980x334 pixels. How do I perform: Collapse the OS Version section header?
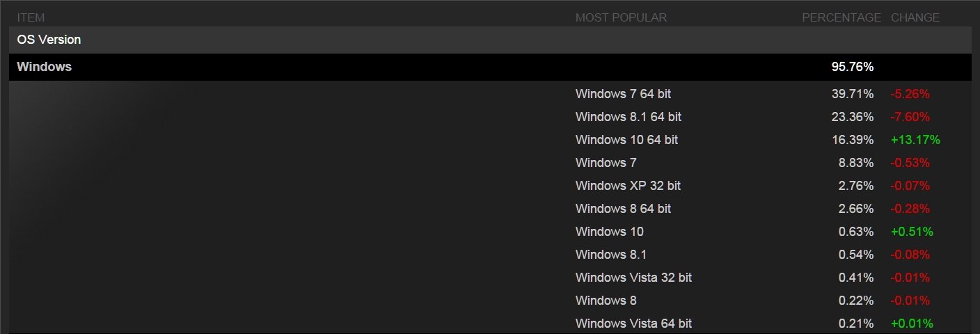[49, 40]
